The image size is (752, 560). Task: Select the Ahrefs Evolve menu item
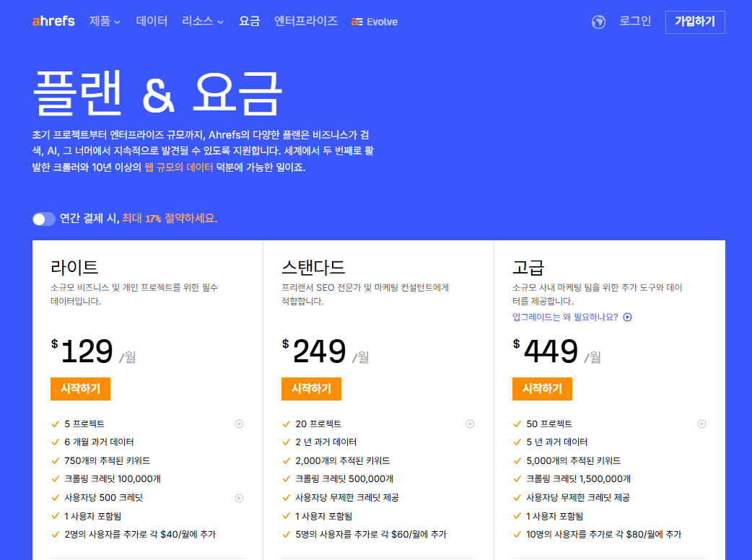(374, 22)
